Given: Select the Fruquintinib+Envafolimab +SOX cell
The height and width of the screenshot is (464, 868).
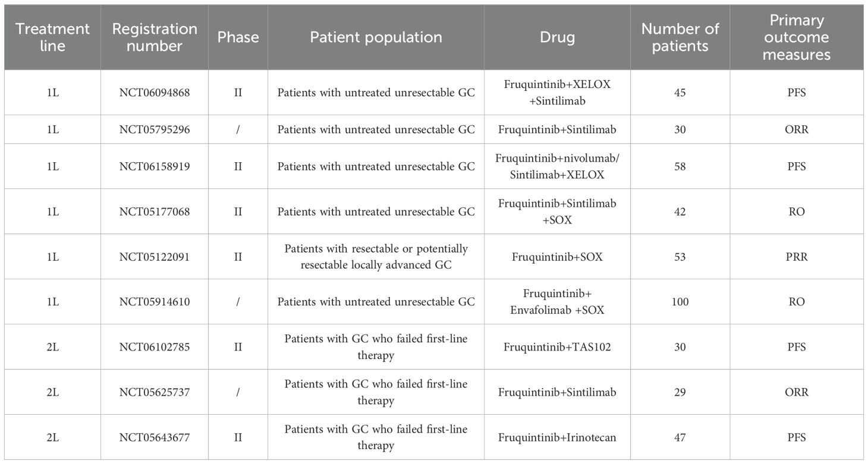Looking at the screenshot, I should click(557, 302).
